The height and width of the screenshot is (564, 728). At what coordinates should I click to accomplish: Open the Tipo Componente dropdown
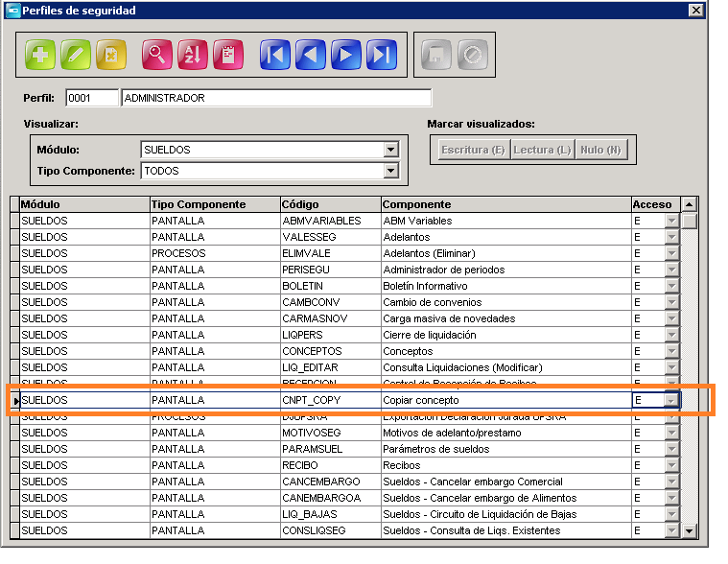[391, 171]
